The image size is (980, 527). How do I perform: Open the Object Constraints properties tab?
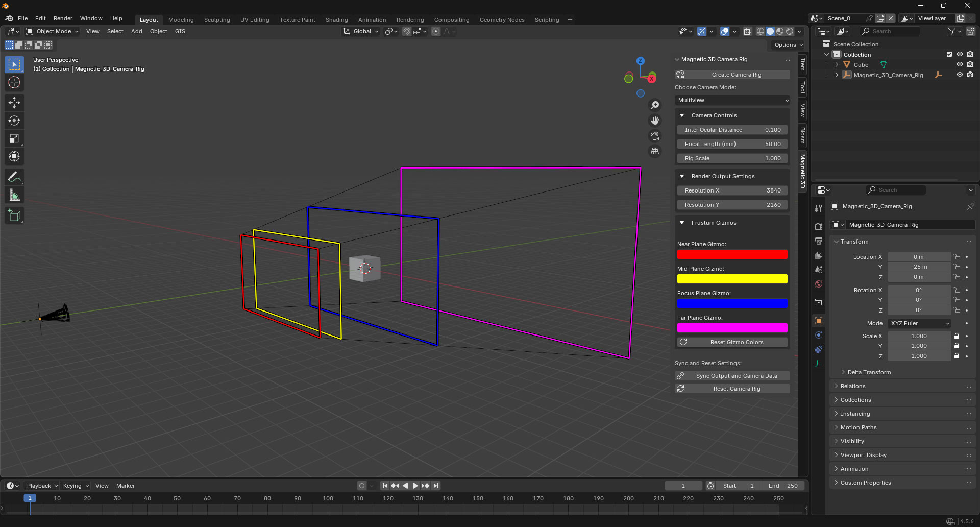pyautogui.click(x=819, y=349)
